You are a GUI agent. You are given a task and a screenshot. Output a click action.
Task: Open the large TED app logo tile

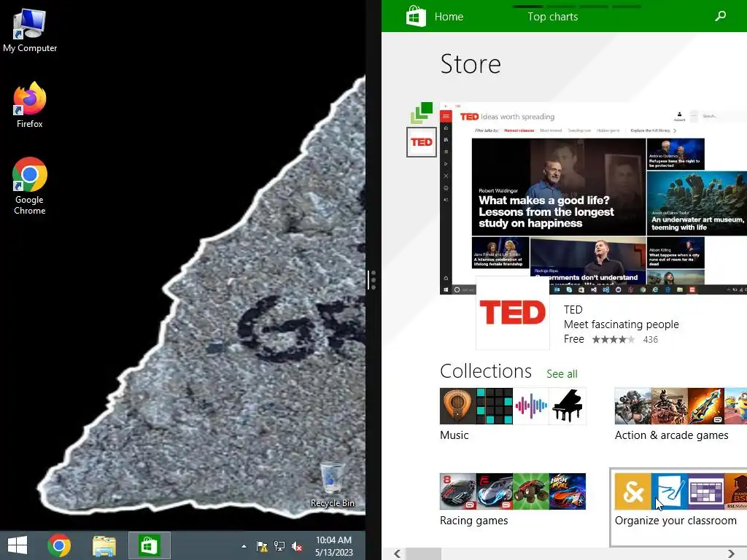point(513,312)
